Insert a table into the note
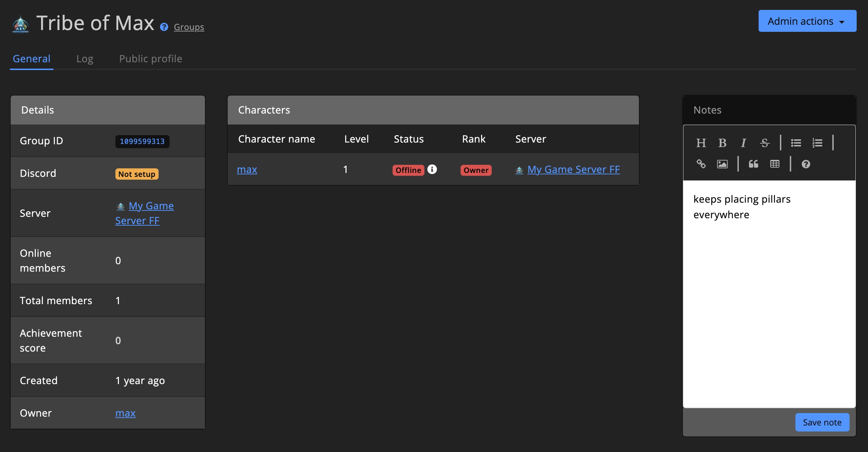Image resolution: width=868 pixels, height=452 pixels. coord(775,164)
